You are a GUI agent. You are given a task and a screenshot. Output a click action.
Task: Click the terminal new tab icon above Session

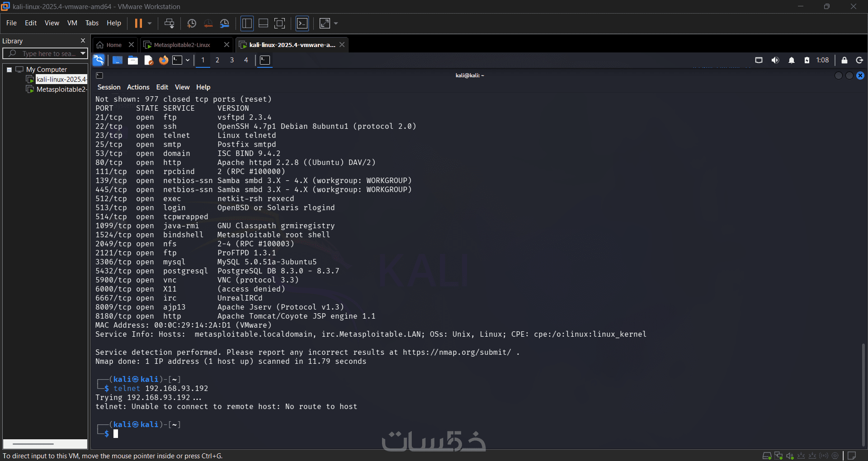click(100, 75)
